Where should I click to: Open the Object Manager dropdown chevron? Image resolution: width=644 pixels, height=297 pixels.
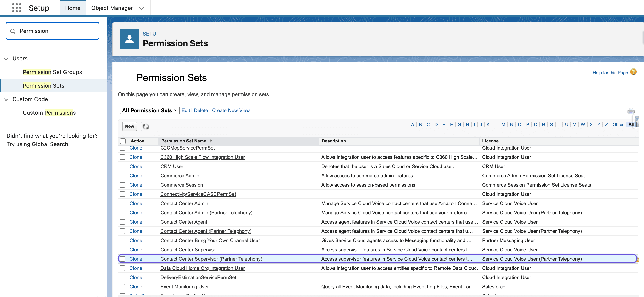pos(142,8)
